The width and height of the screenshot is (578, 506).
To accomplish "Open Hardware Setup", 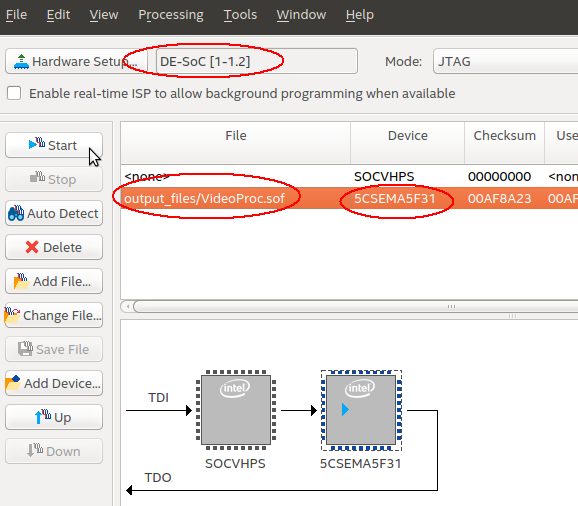I will pos(76,61).
